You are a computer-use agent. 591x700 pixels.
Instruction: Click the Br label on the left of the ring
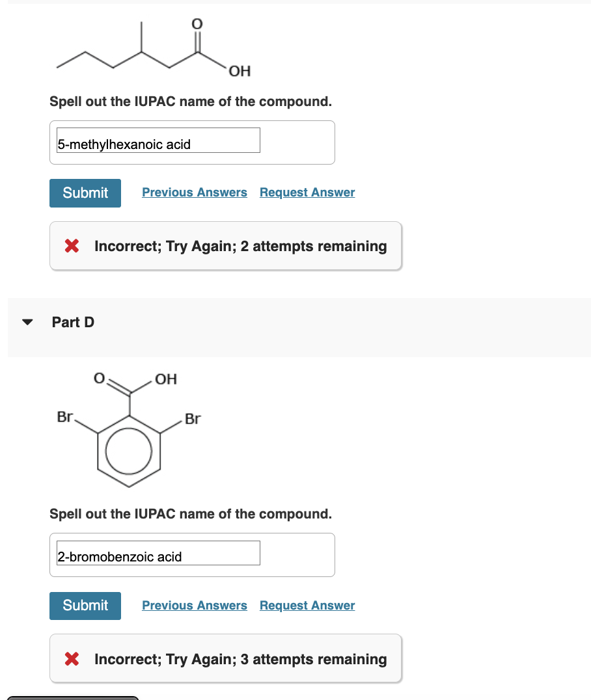(64, 419)
